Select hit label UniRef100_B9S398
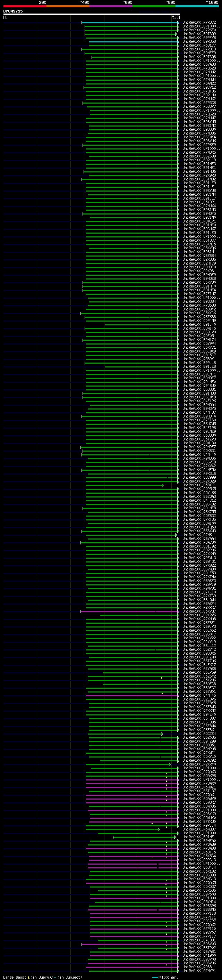 [x=199, y=875]
